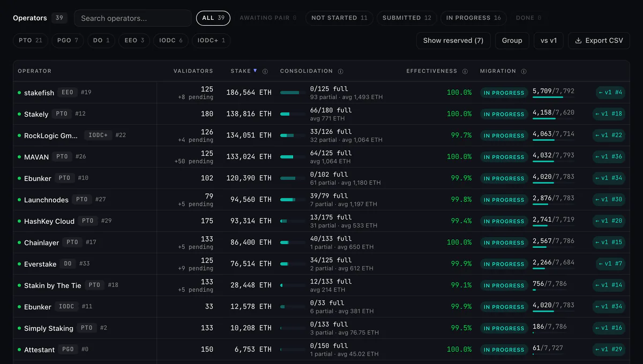Click the IODC+ badge on RockLogic row
The width and height of the screenshot is (643, 364).
(x=98, y=135)
